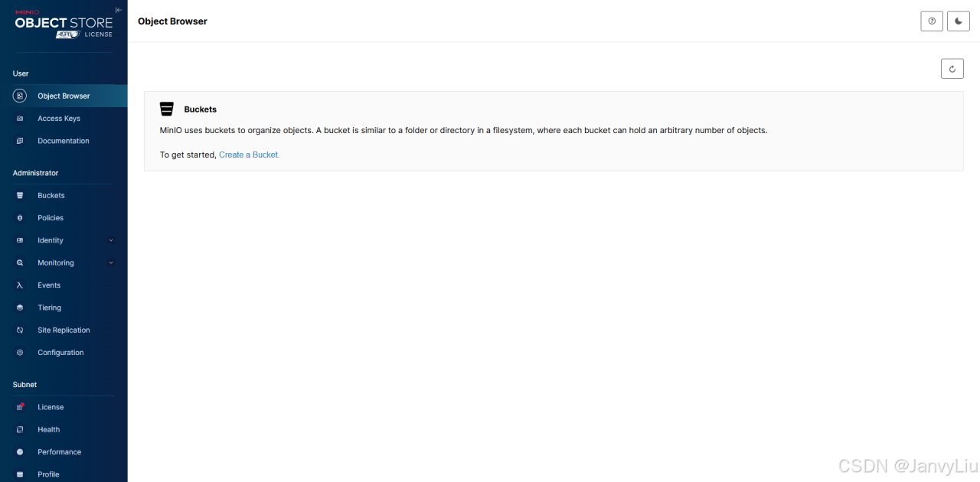Viewport: 980px width, 482px height.
Task: Click the Access Keys icon
Action: tap(20, 119)
